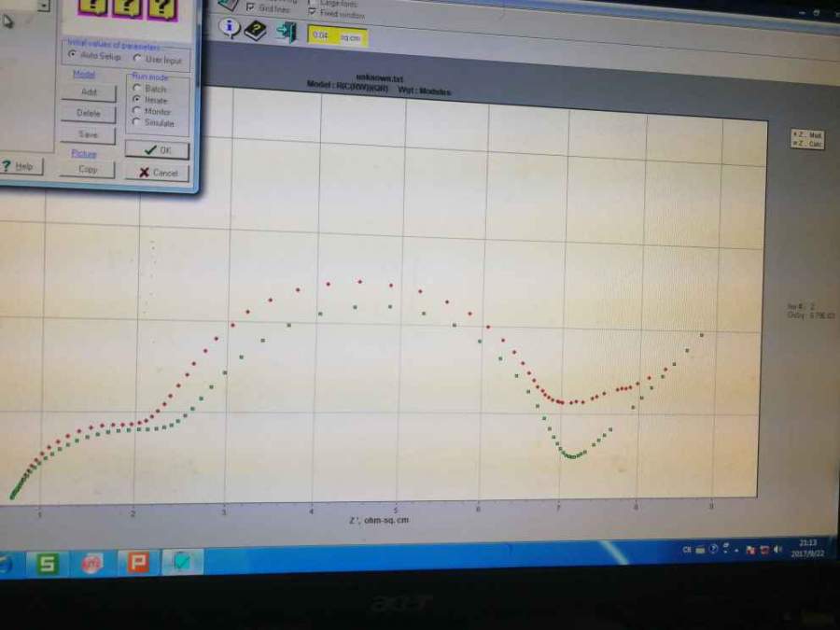Click the Save model button
Viewport: 840px width, 630px height.
[89, 134]
